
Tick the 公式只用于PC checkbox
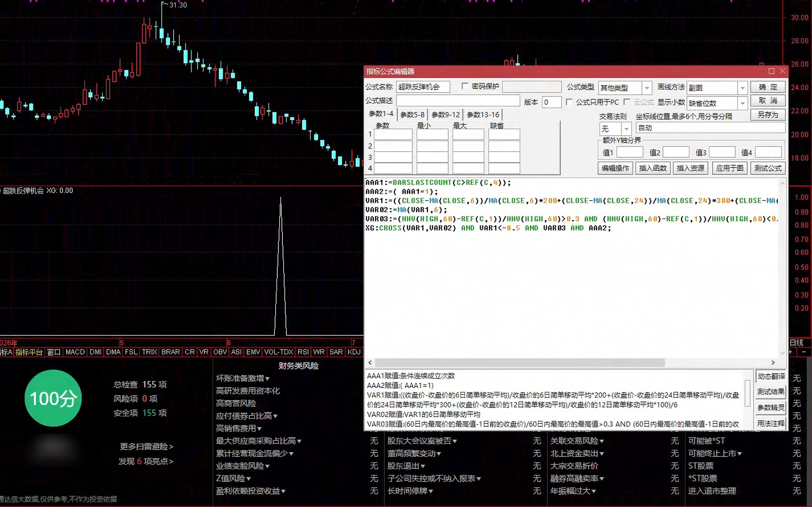click(x=569, y=102)
